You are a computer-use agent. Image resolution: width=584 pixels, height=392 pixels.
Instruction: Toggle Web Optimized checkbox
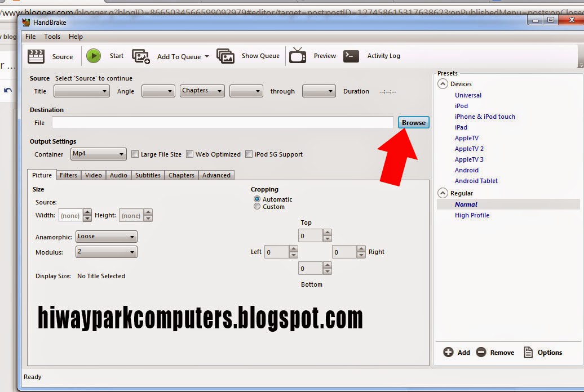189,154
